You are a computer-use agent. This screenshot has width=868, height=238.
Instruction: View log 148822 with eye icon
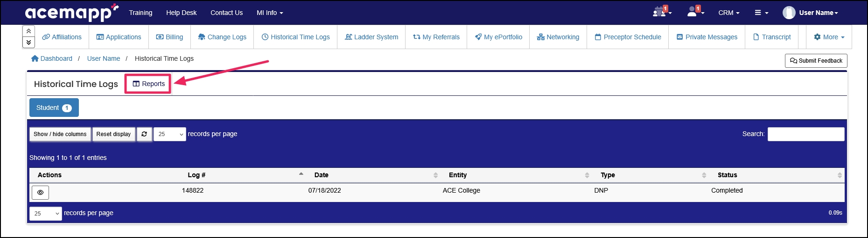pos(40,192)
